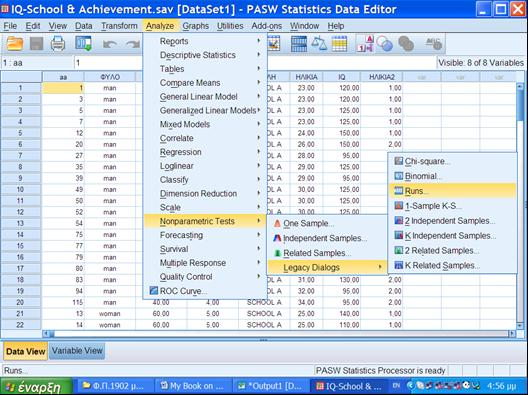Click the gray Show All Variables icon
528x395 pixels.
(x=406, y=44)
